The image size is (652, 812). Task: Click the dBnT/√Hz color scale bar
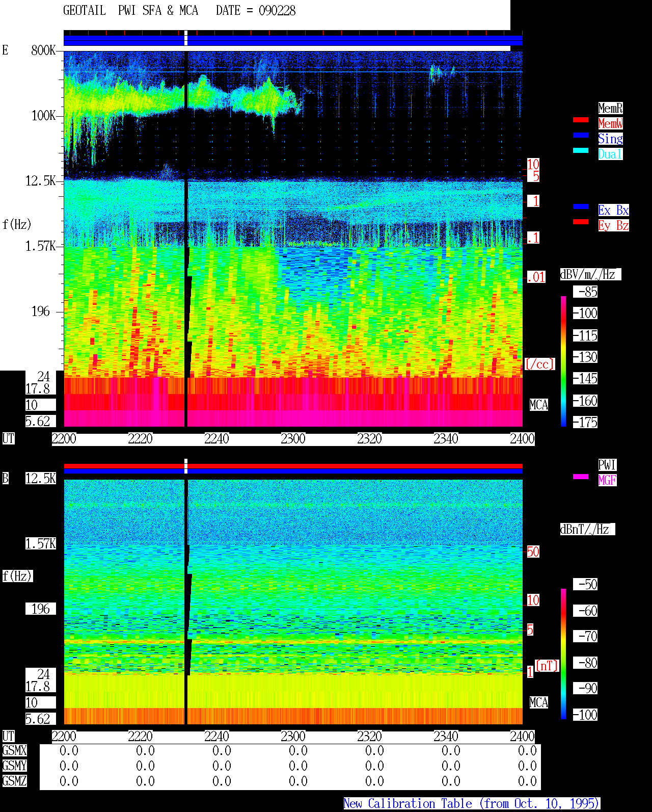tap(563, 654)
